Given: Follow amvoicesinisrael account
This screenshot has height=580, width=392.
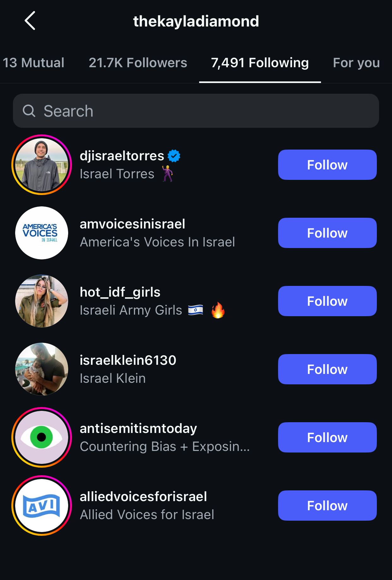Looking at the screenshot, I should [327, 233].
